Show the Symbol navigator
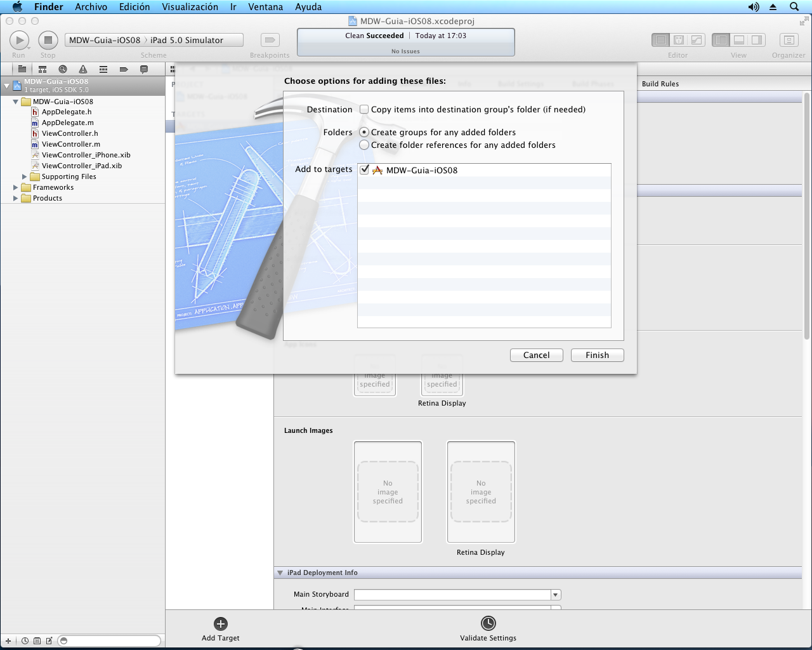The height and width of the screenshot is (650, 812). tap(43, 69)
